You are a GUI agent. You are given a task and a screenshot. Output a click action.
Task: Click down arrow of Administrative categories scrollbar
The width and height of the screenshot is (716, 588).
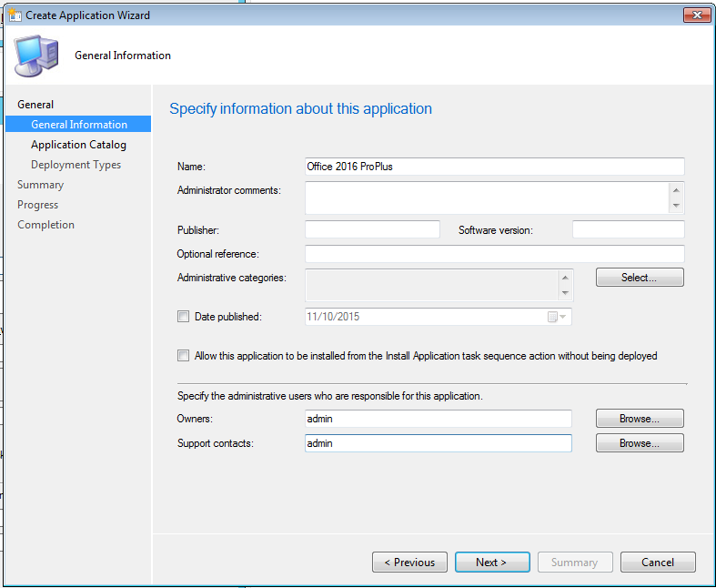pyautogui.click(x=565, y=293)
